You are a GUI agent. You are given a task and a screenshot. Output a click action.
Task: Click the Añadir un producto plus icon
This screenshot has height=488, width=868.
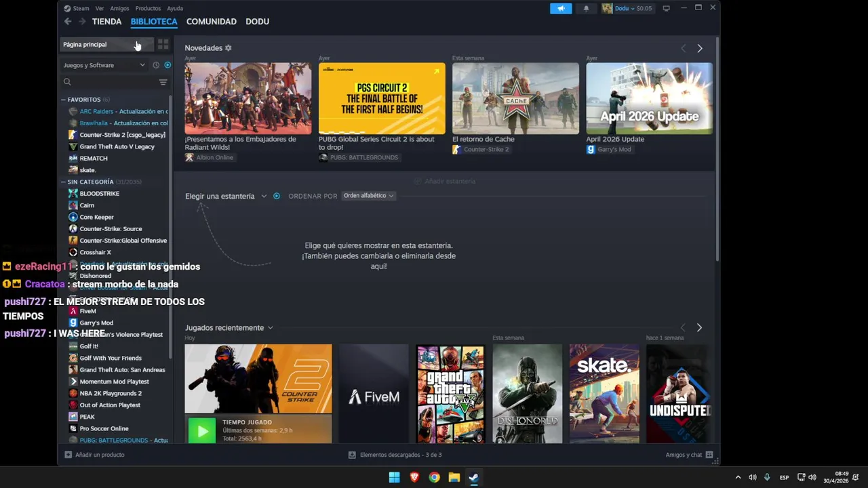68,455
